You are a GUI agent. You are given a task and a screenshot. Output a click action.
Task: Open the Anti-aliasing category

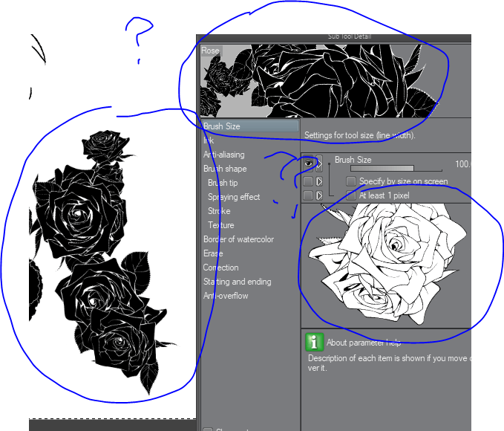pos(223,155)
